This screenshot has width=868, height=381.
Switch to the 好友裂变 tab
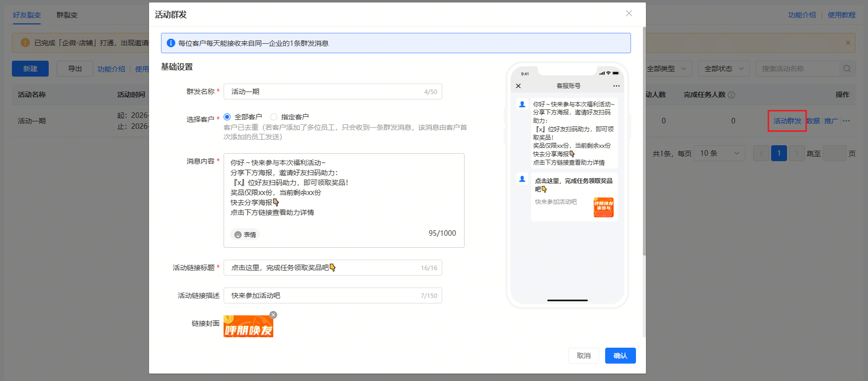(27, 15)
